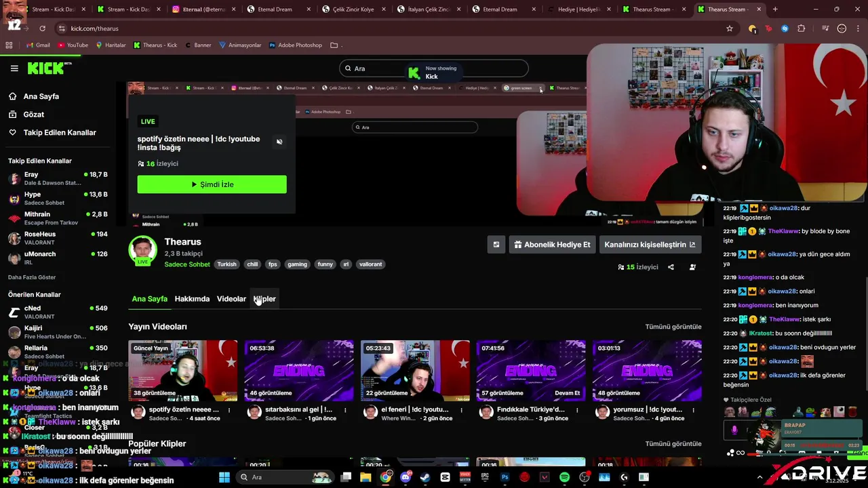
Task: Open options for el feneri video
Action: [x=461, y=410]
